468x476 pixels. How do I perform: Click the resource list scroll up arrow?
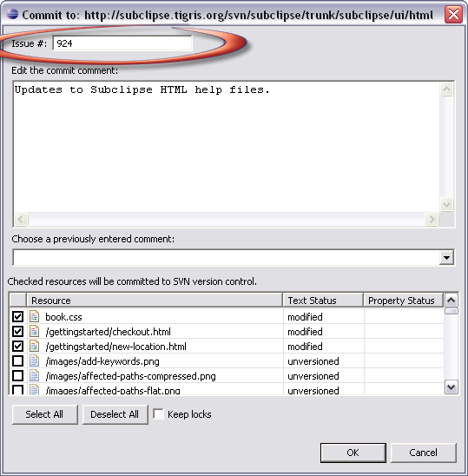tap(452, 301)
